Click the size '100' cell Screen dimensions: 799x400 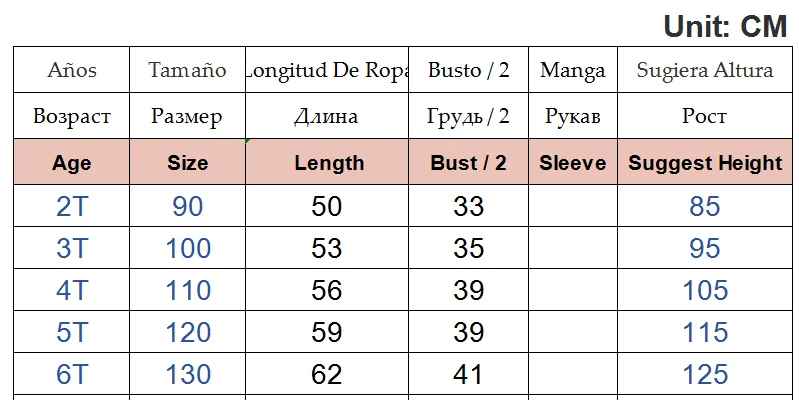point(188,249)
